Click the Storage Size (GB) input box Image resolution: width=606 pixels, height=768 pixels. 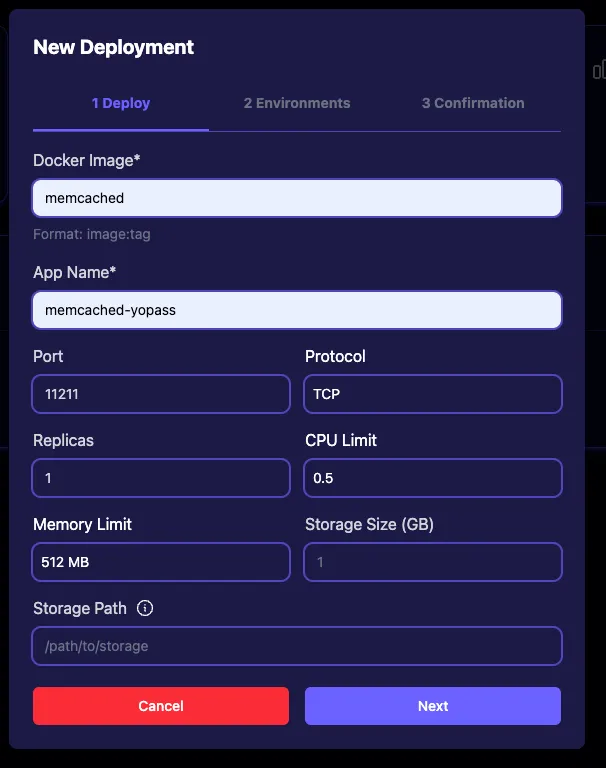(x=433, y=562)
